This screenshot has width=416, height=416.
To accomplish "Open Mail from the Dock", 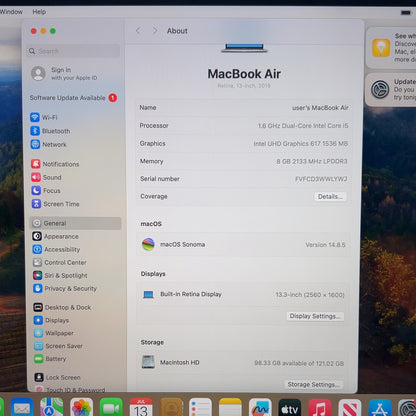I will (x=22, y=407).
